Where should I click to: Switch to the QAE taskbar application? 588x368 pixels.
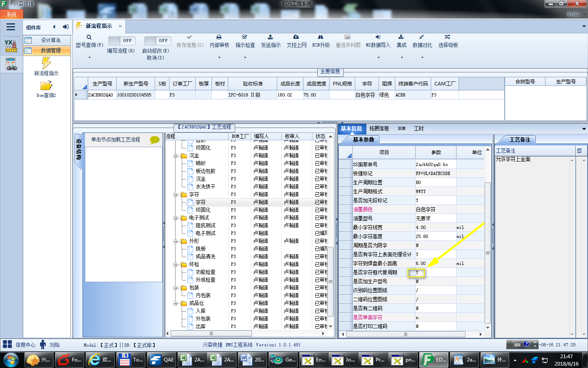click(x=161, y=360)
